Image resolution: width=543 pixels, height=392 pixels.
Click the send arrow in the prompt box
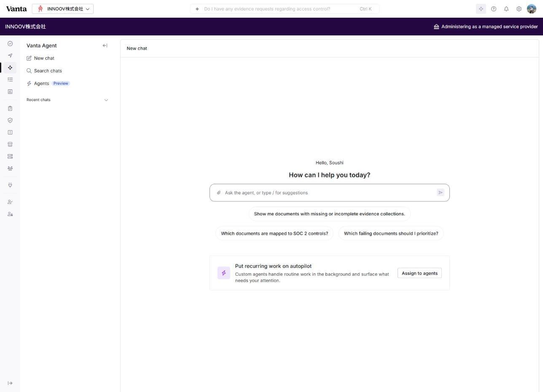coord(441,193)
